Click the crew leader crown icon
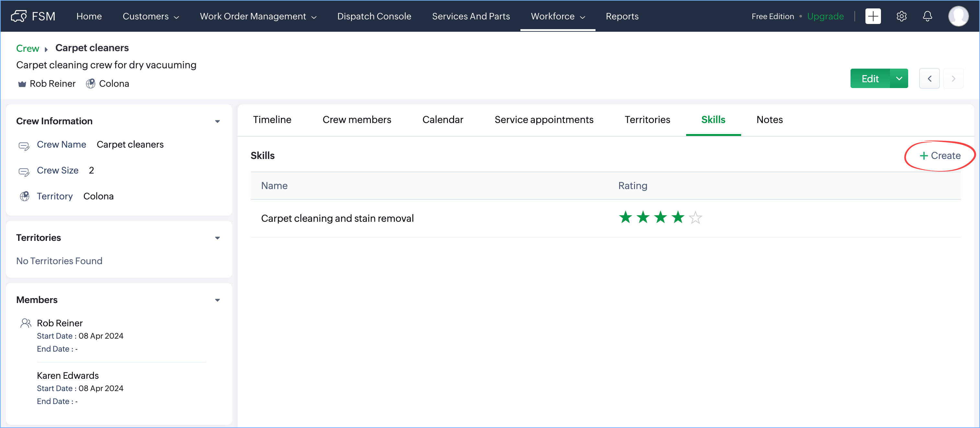This screenshot has height=428, width=980. [22, 84]
